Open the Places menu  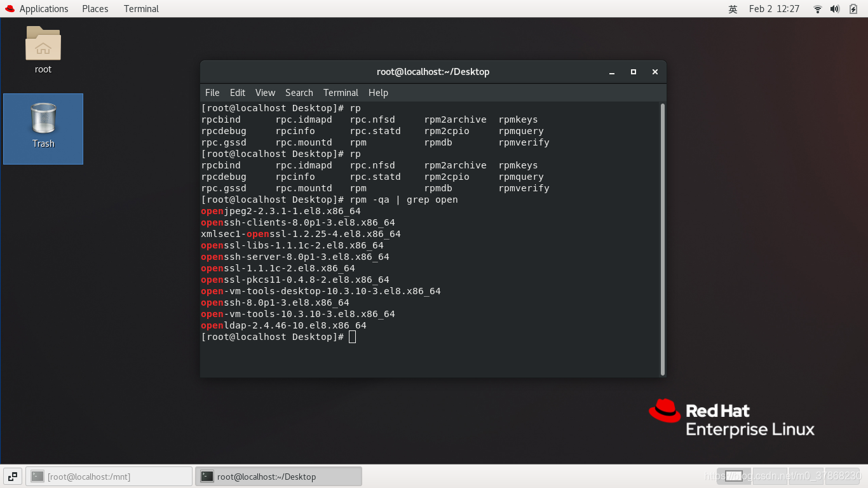[x=95, y=8]
